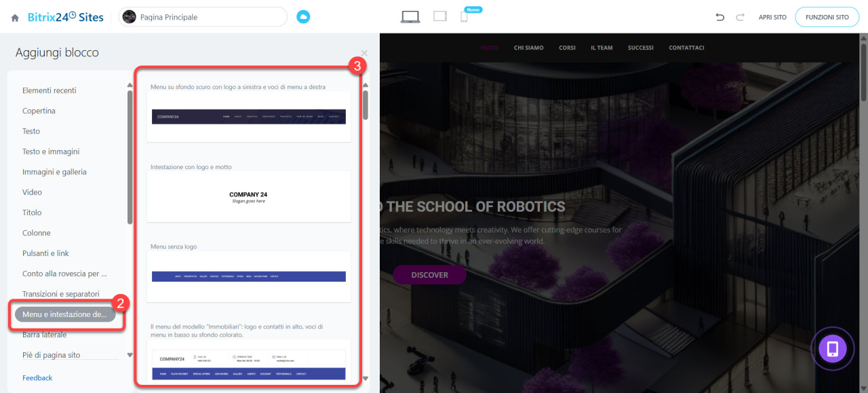Select Barra laterale category
The image size is (868, 393).
[x=45, y=335]
